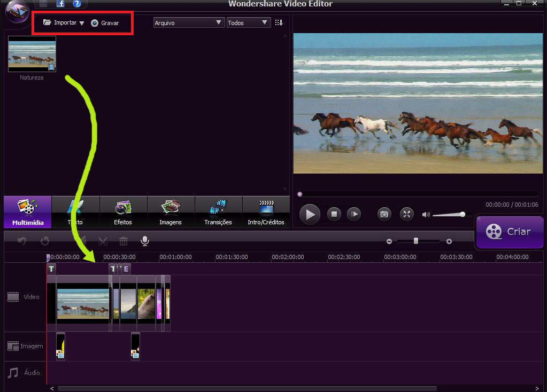Click the Criar button
Image resolution: width=547 pixels, height=392 pixels.
tap(509, 232)
